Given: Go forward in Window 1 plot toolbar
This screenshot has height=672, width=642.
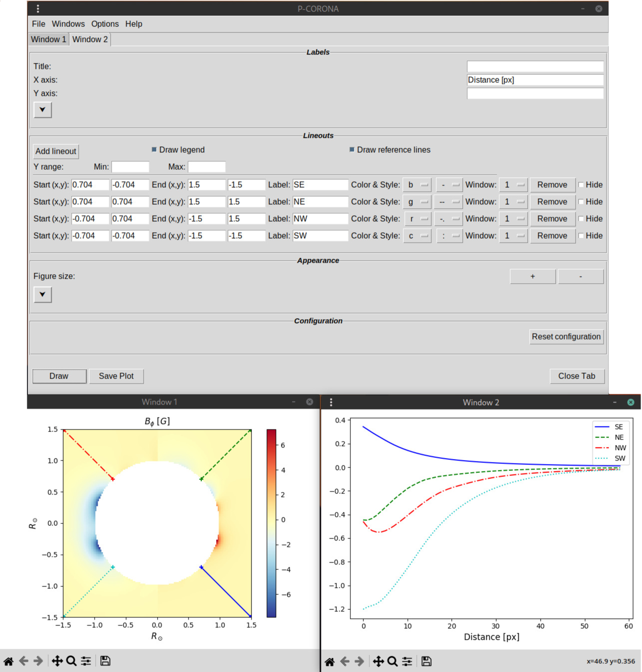Looking at the screenshot, I should [x=38, y=661].
